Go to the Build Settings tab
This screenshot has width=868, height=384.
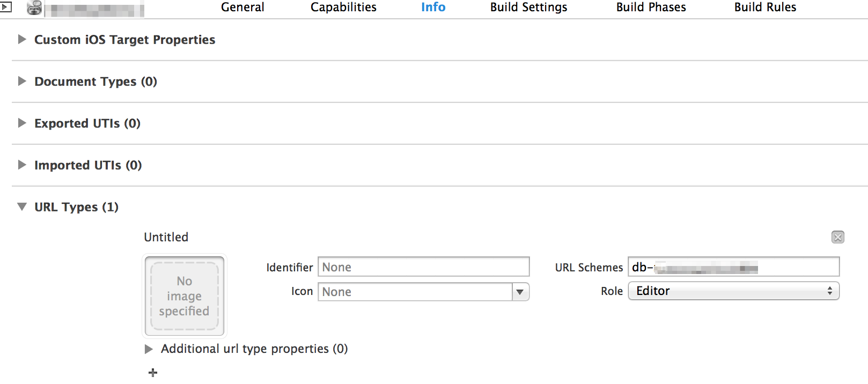[528, 8]
